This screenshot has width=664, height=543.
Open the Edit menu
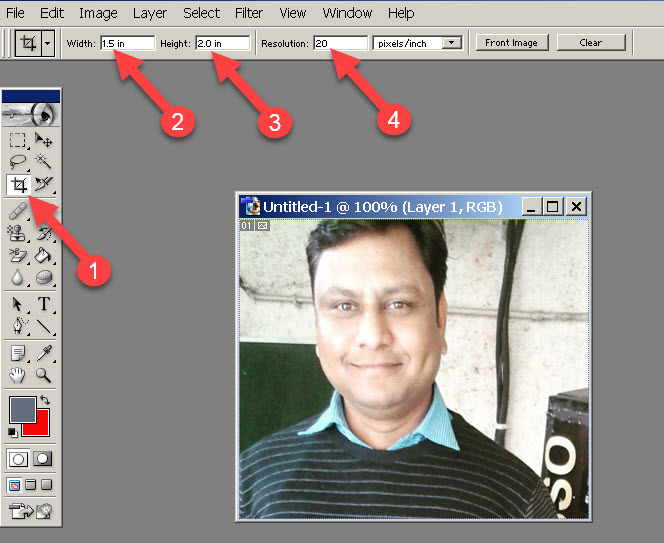52,13
